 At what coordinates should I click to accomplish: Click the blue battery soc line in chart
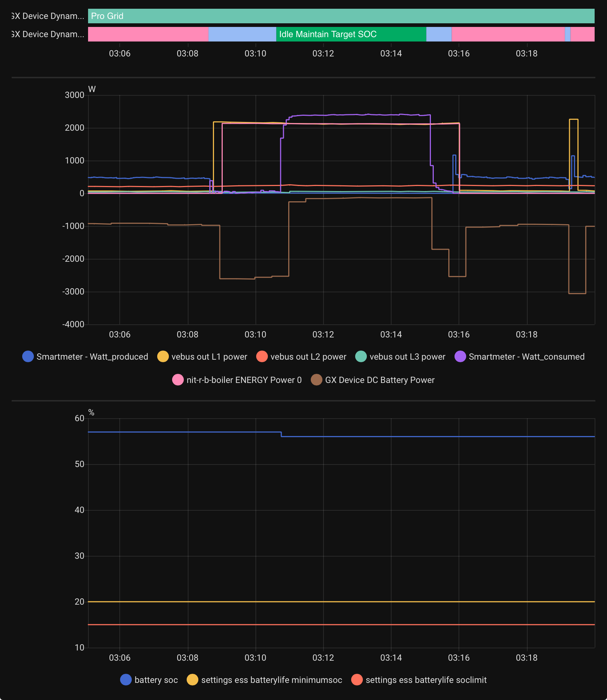(x=437, y=436)
